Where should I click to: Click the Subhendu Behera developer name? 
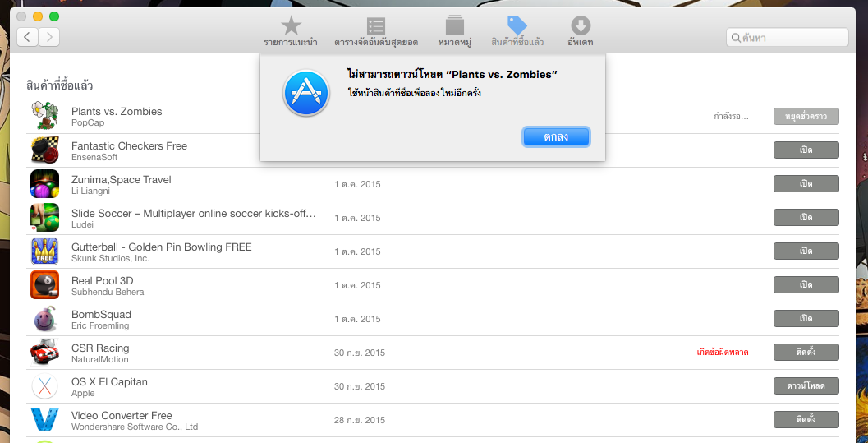point(108,292)
